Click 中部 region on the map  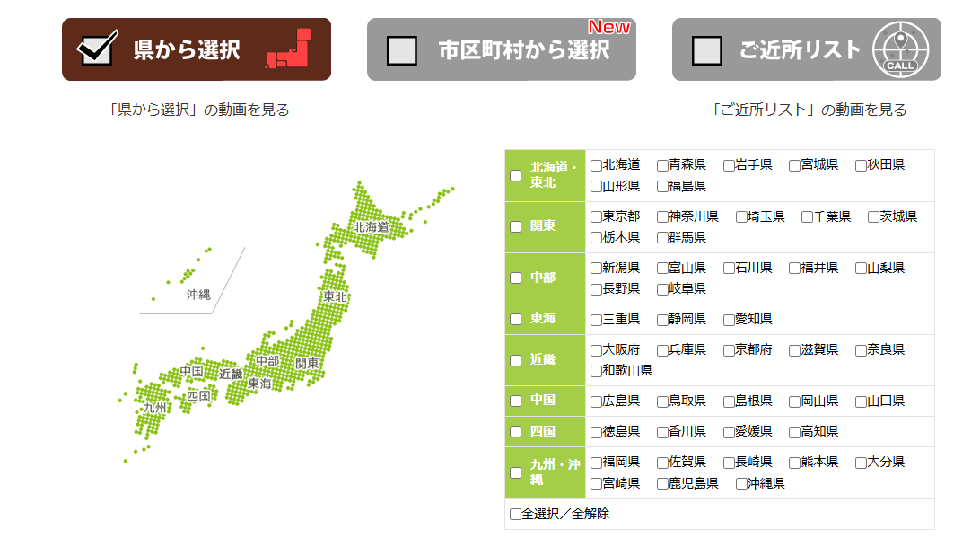point(267,360)
